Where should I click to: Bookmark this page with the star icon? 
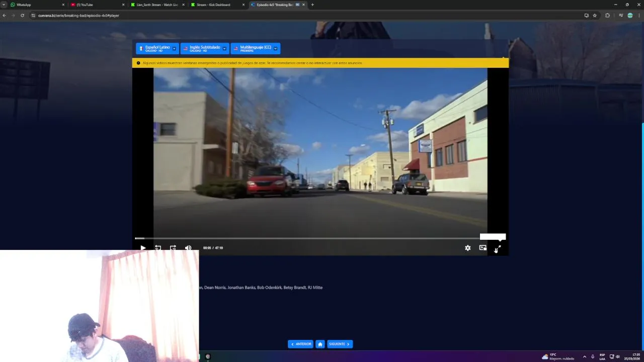595,16
